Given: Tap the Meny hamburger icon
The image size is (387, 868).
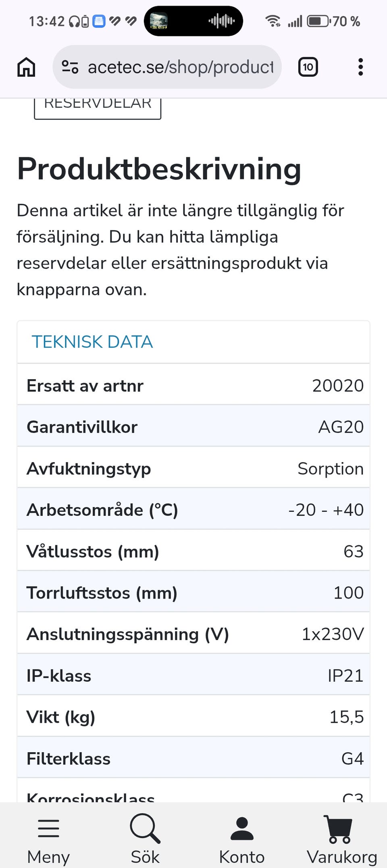Looking at the screenshot, I should point(48,828).
